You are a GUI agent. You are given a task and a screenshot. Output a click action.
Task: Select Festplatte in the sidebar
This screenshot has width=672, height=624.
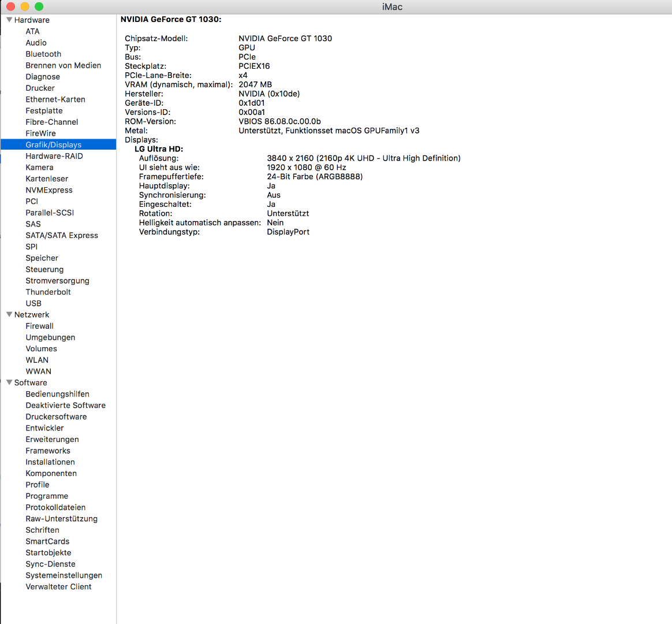44,111
